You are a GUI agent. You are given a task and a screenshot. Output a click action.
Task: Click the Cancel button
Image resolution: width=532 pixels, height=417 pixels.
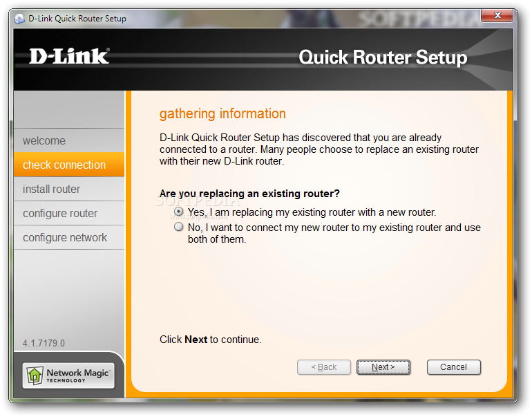[454, 367]
